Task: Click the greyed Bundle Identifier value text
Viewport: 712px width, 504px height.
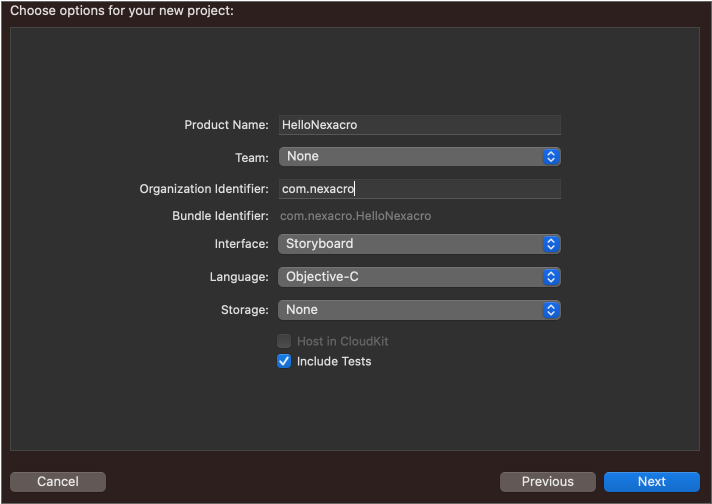Action: click(x=355, y=216)
